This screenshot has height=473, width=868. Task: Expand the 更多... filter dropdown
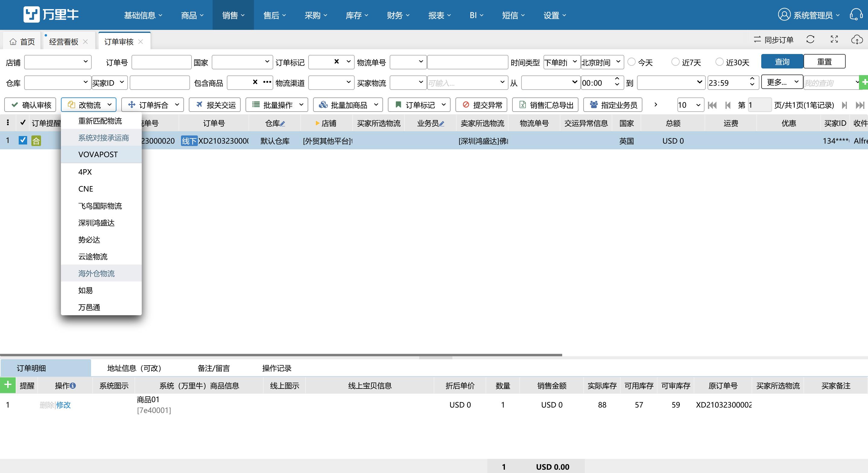(x=782, y=82)
